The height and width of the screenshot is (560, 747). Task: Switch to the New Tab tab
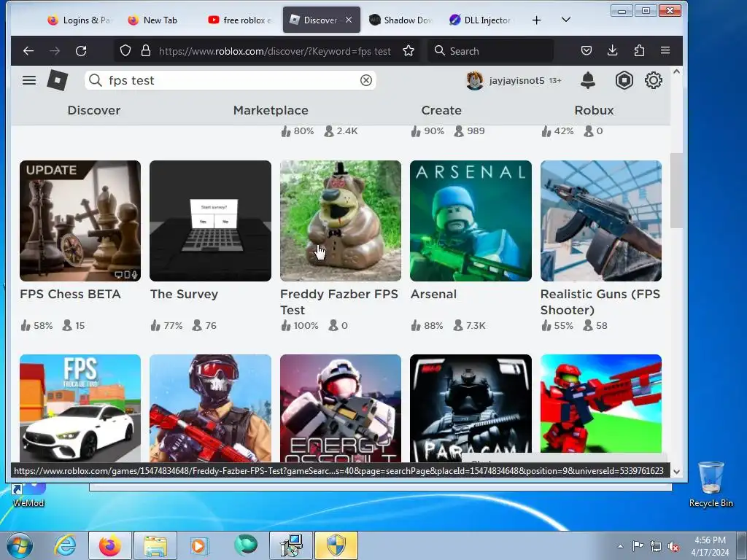click(153, 20)
